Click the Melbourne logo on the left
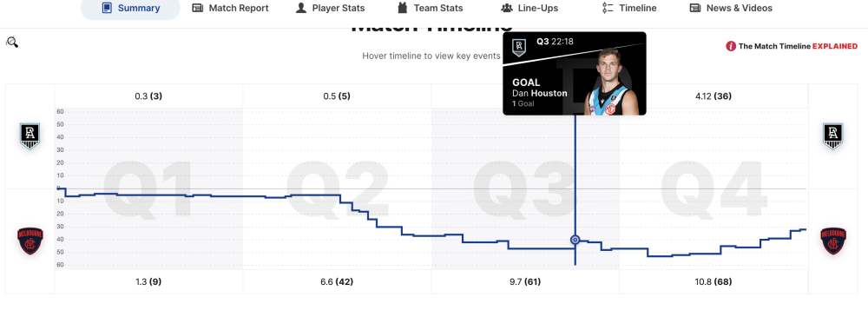 [30, 241]
